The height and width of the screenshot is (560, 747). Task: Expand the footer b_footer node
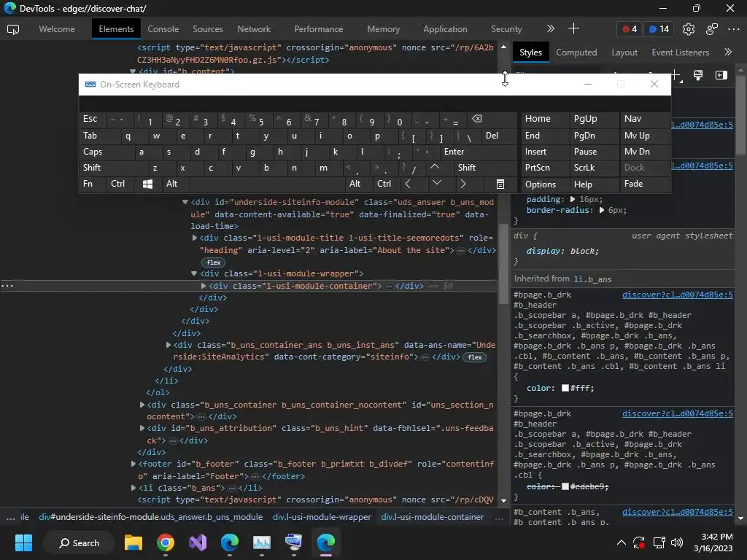click(133, 464)
